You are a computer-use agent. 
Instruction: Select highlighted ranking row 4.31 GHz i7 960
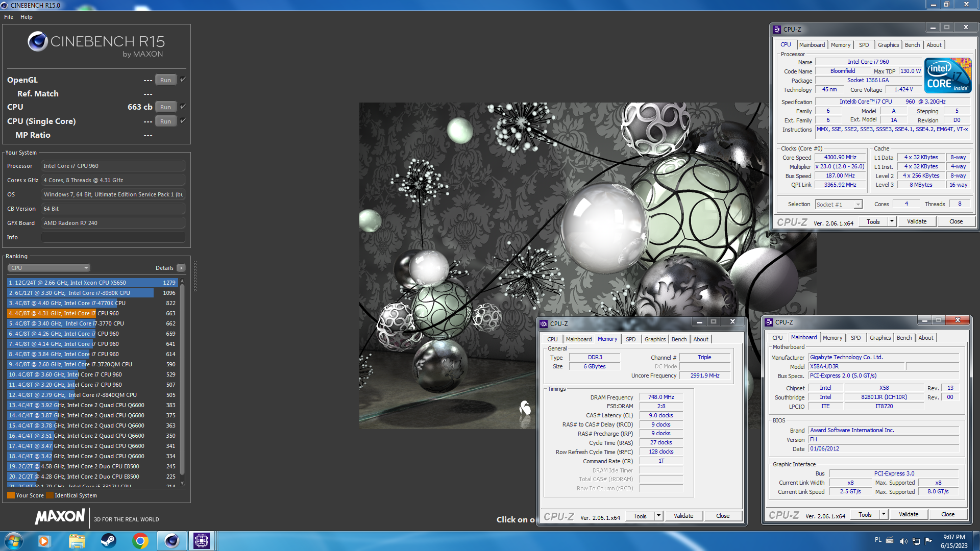click(x=92, y=313)
